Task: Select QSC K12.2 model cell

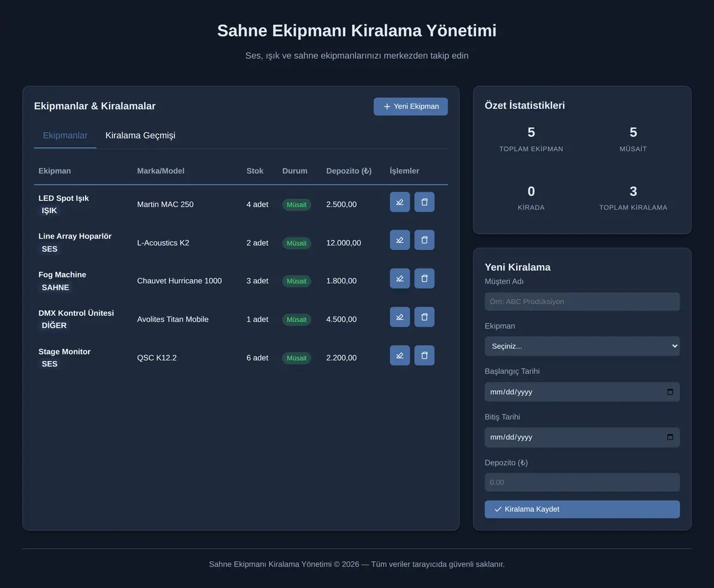Action: 156,358
